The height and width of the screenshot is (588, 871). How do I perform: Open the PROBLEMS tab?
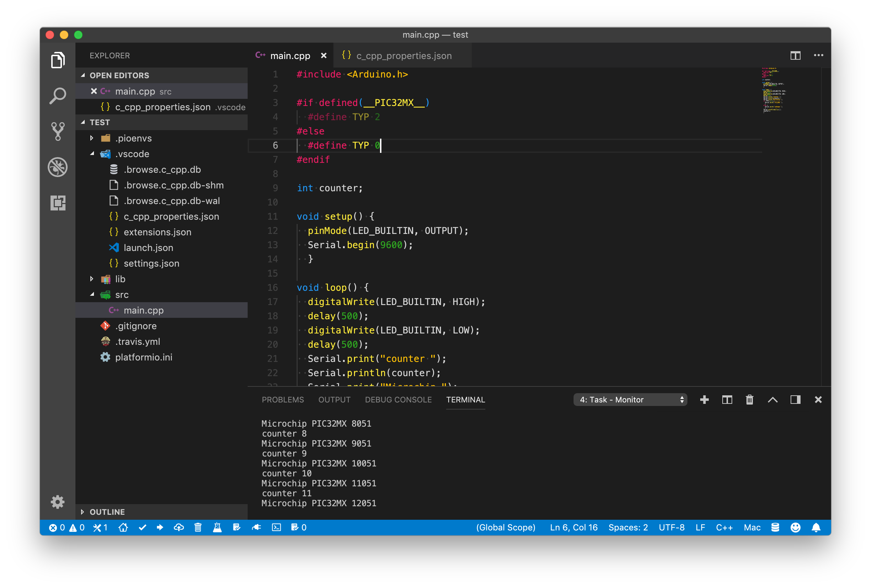pyautogui.click(x=283, y=400)
